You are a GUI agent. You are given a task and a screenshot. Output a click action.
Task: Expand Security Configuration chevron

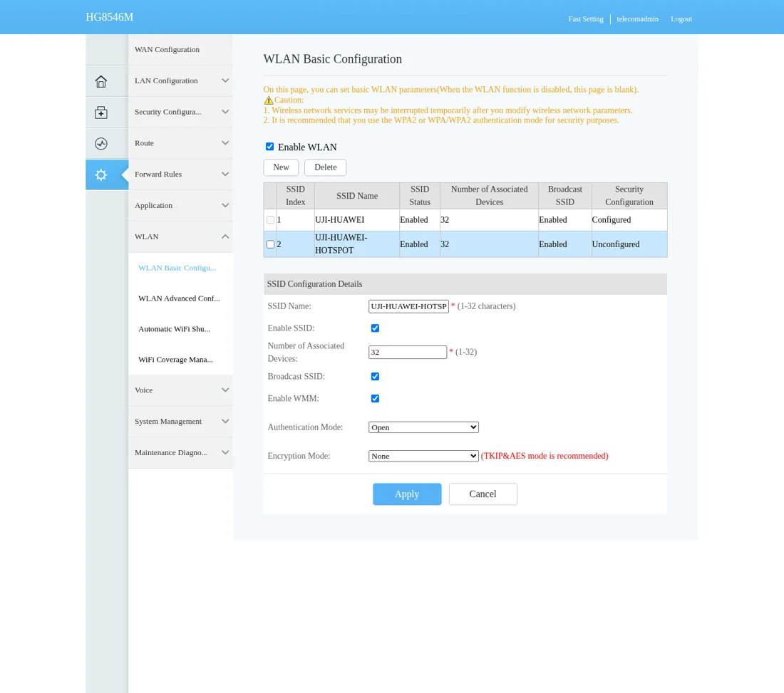pos(225,112)
